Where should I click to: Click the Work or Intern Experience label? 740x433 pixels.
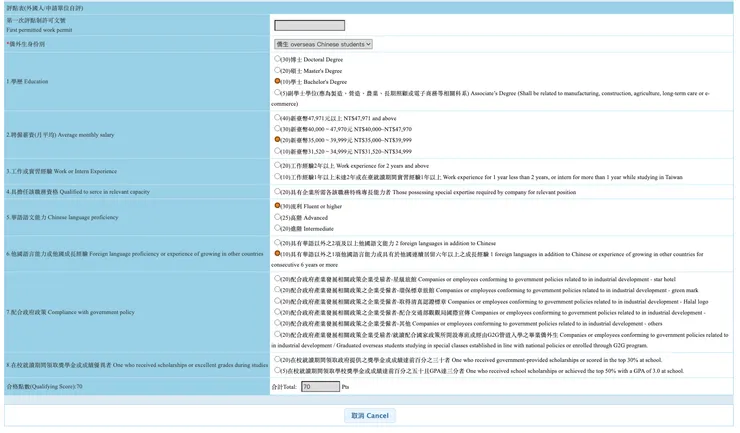pyautogui.click(x=61, y=171)
